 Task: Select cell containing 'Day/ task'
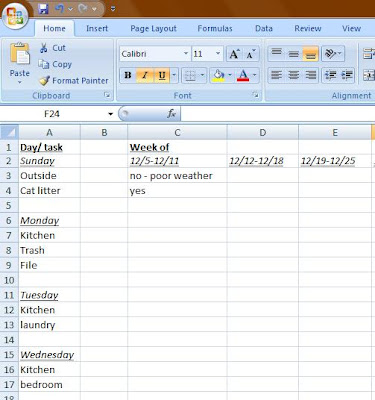tap(49, 147)
